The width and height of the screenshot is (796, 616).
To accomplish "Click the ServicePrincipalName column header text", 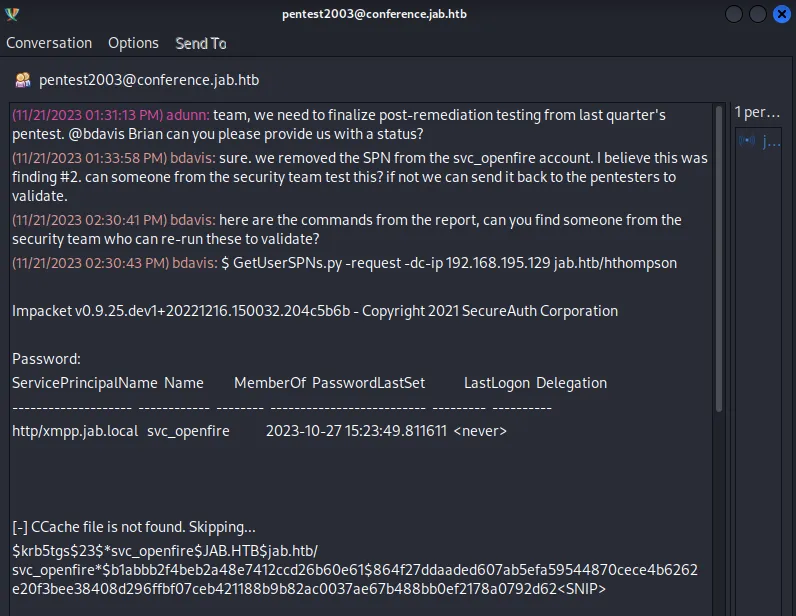I will point(85,383).
